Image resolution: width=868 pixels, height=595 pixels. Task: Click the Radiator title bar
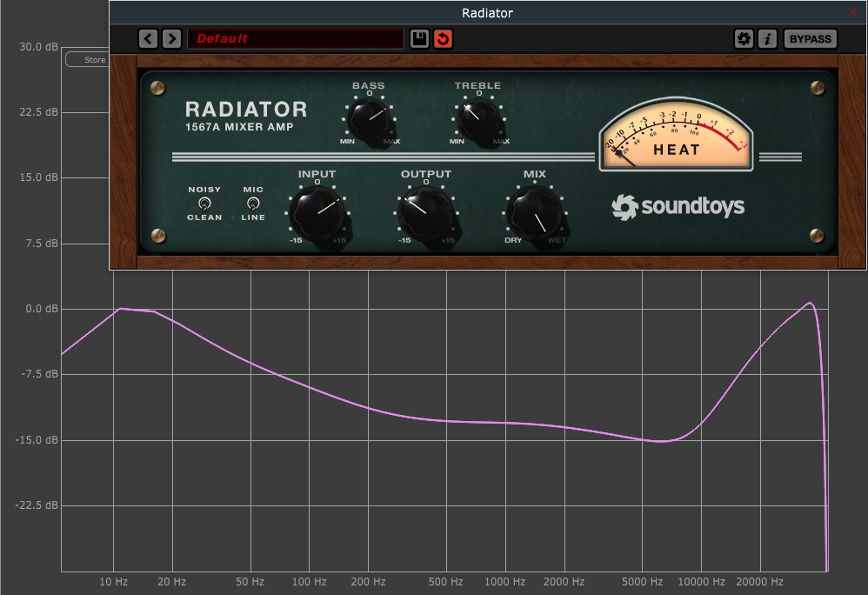pos(486,12)
